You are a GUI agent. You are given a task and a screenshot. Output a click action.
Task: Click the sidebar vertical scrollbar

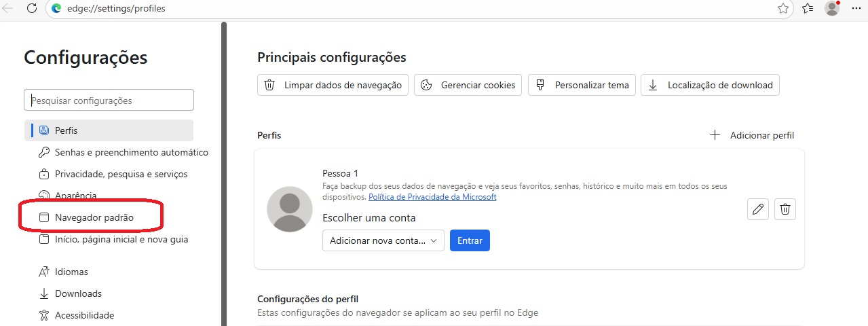tap(223, 173)
